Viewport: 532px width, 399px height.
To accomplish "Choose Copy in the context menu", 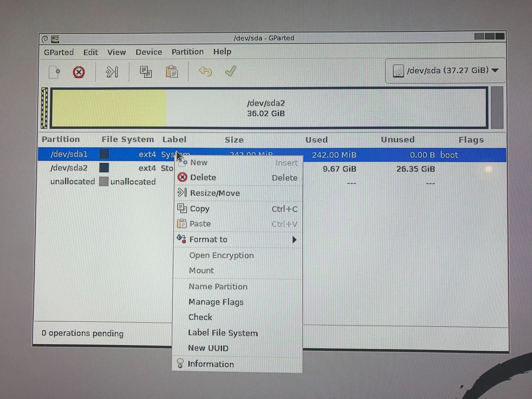I will pos(238,209).
